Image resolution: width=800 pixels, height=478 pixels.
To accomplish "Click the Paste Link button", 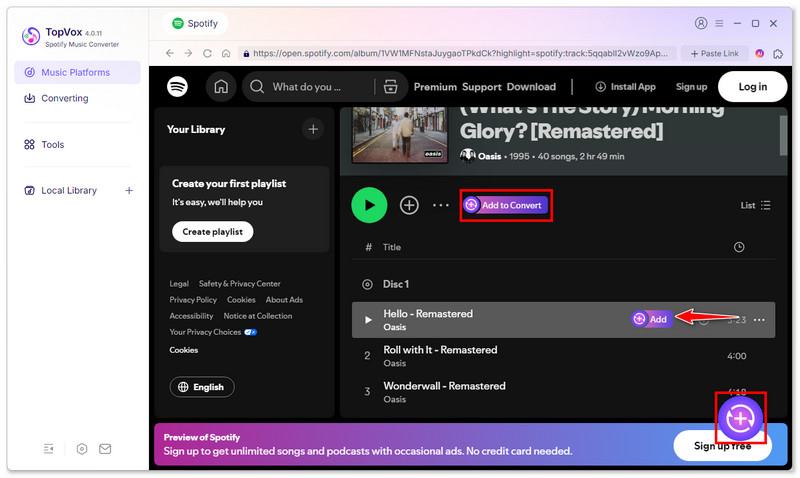I will coord(714,53).
